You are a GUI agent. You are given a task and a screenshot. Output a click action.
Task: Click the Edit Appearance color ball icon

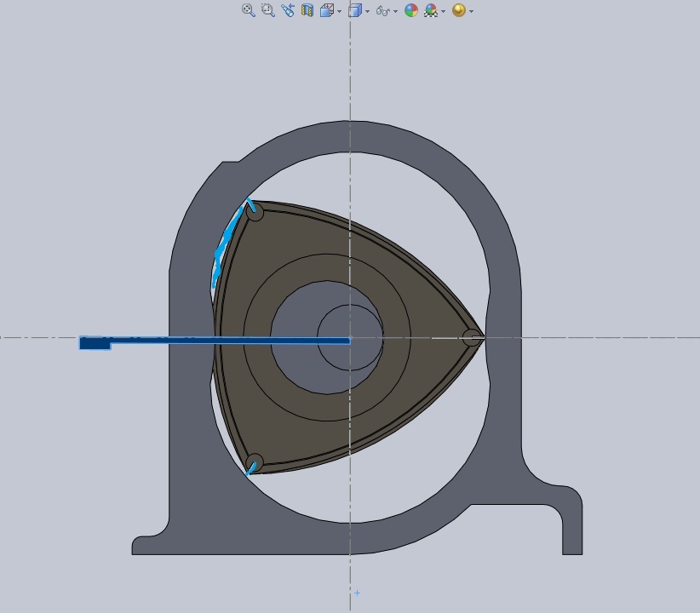pyautogui.click(x=411, y=10)
